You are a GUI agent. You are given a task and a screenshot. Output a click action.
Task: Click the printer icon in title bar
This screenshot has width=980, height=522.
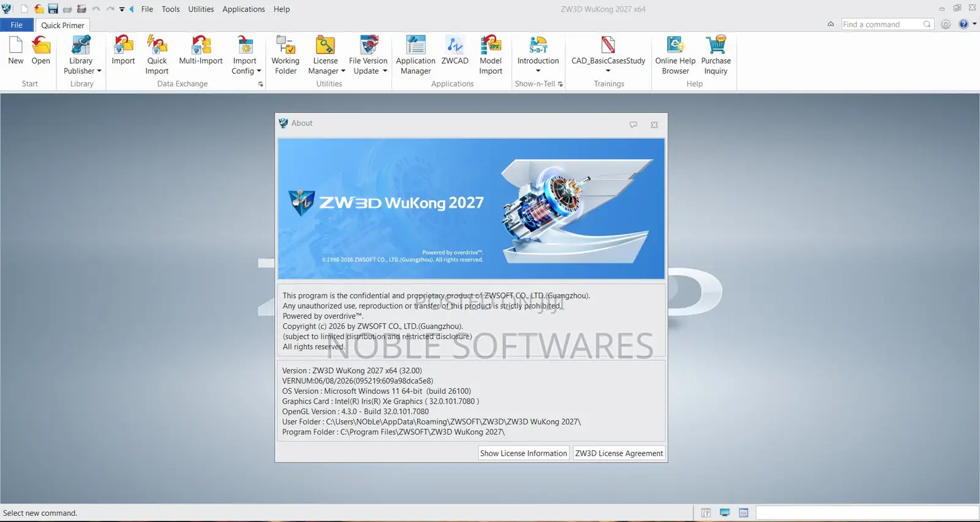[67, 9]
